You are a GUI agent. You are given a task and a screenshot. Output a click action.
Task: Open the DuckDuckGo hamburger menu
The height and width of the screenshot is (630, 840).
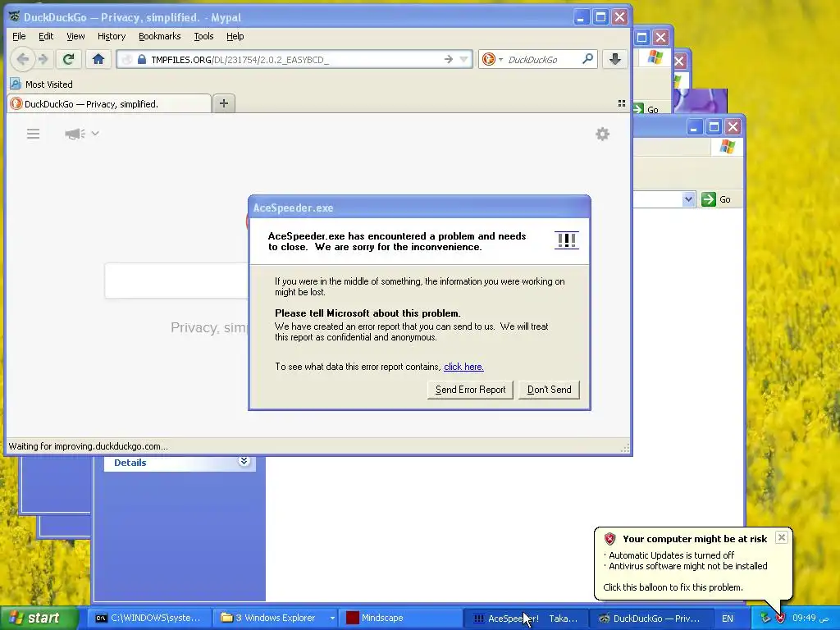33,134
